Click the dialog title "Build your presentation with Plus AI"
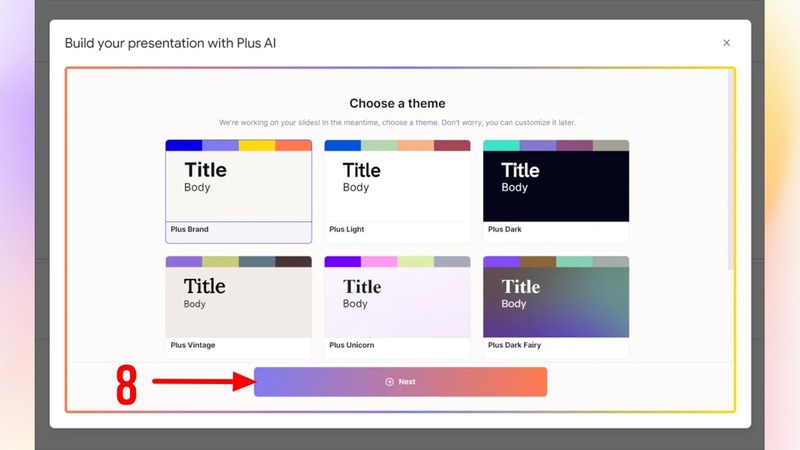Viewport: 800px width, 450px height. (170, 43)
